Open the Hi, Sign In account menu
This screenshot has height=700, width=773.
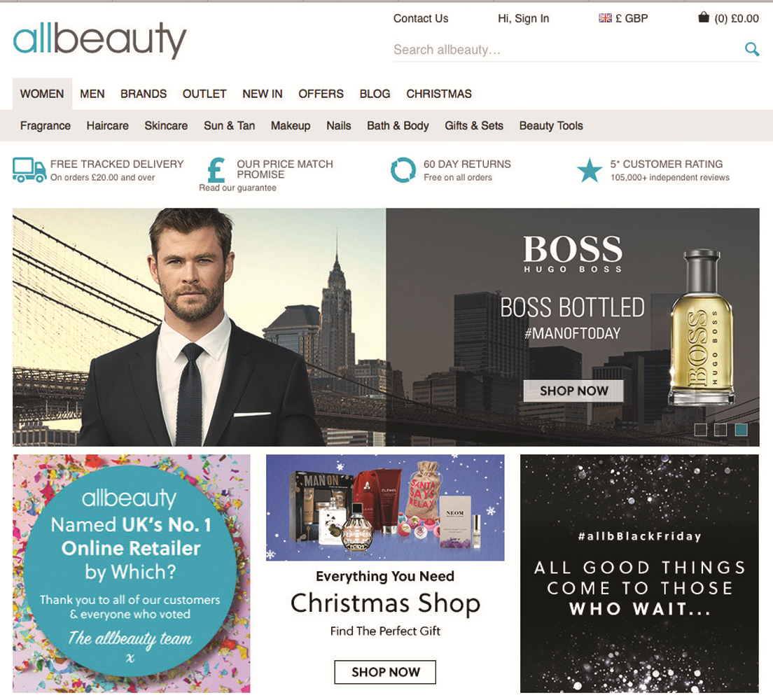(x=523, y=18)
